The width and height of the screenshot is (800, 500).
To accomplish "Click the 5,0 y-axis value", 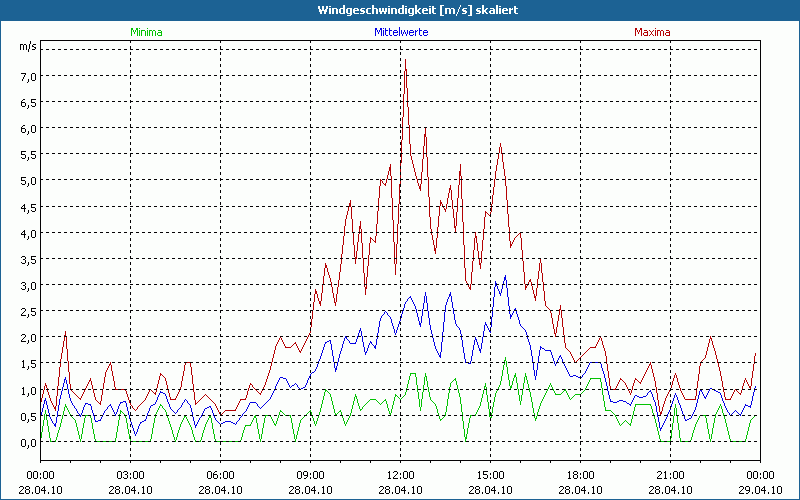I will (x=29, y=181).
